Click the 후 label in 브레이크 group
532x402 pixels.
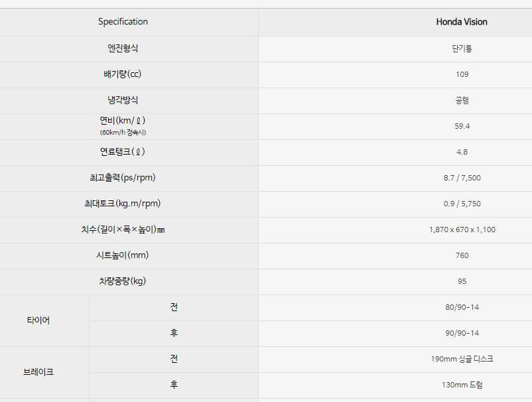tap(174, 384)
